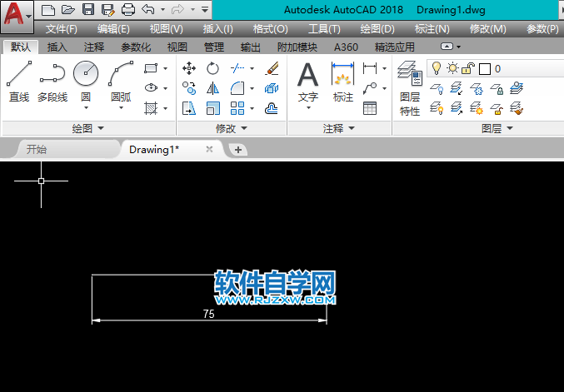Toggle the layer lock padlock icon
Screen dimensions: 564x392
coord(468,68)
